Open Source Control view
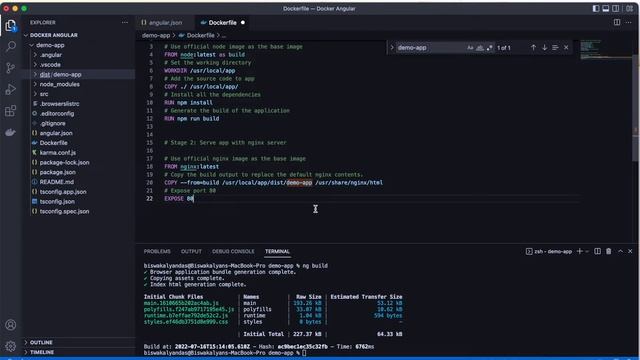Viewport: 640px width, 360px height. [11, 68]
